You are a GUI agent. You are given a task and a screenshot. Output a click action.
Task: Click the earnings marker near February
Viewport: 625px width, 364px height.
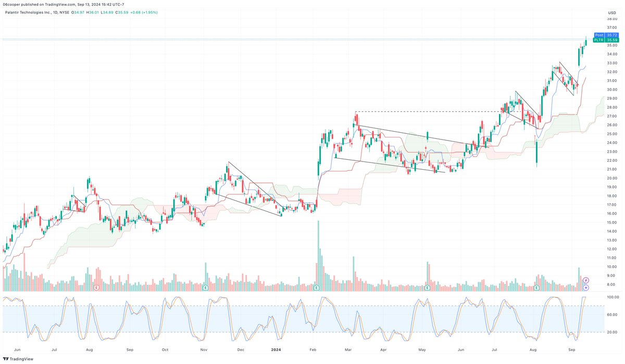316,287
